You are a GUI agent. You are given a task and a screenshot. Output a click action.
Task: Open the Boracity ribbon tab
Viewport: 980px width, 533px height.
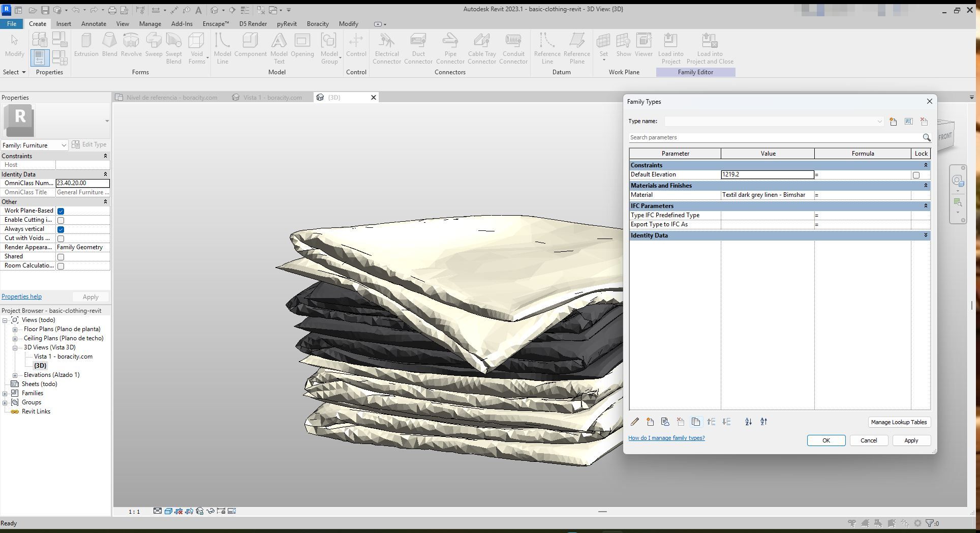click(318, 24)
